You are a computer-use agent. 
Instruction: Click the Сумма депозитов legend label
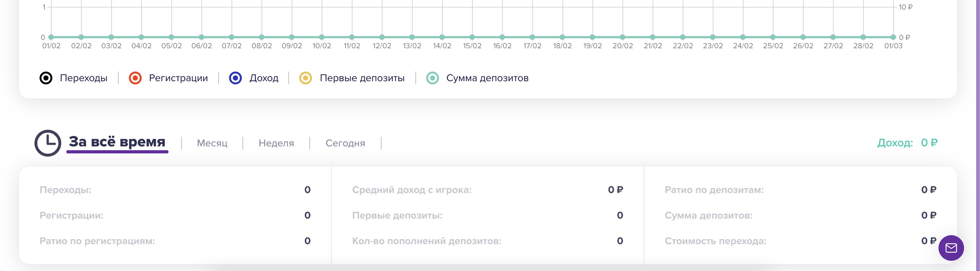pyautogui.click(x=487, y=78)
